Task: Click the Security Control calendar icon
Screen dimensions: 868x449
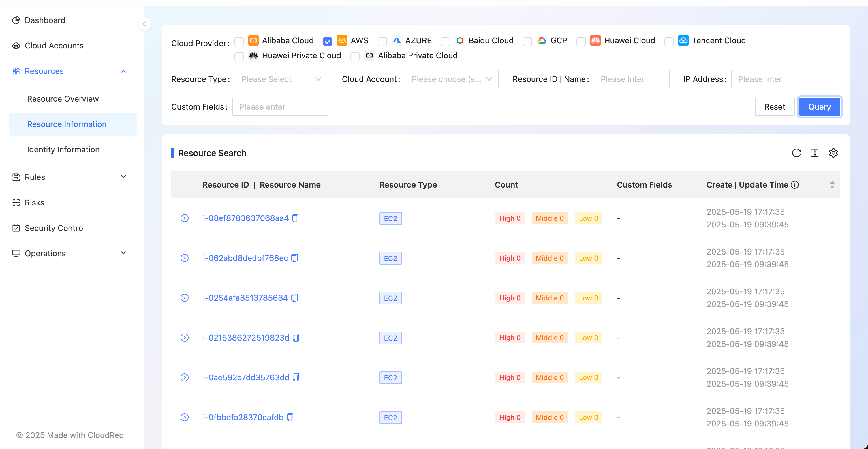Action: [x=16, y=228]
